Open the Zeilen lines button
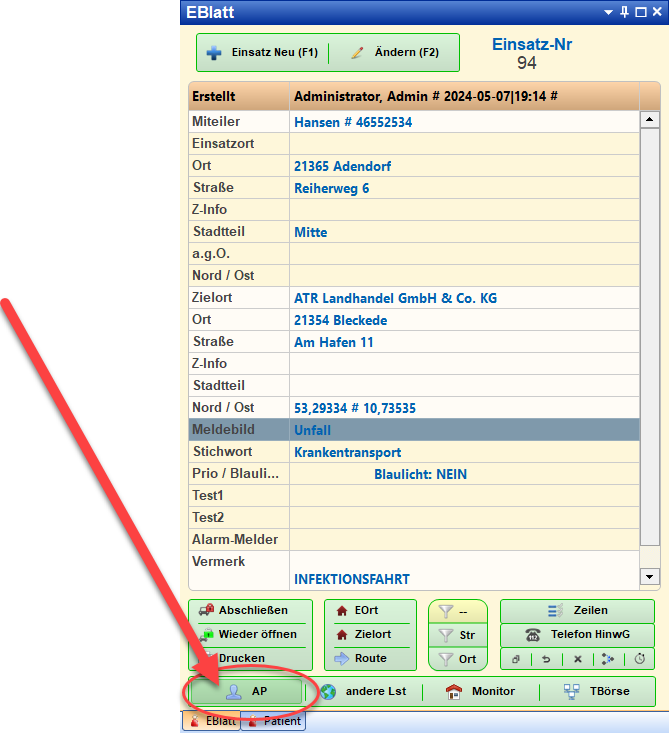Screen dimensions: 669x733 (x=577, y=610)
